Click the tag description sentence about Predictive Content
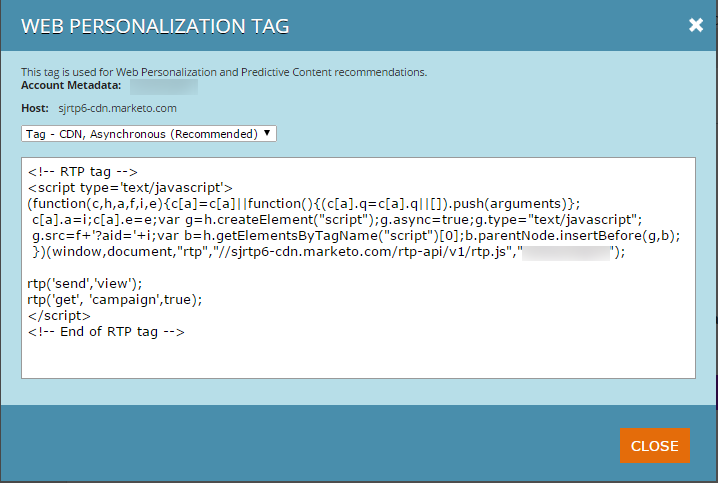This screenshot has height=483, width=718. [224, 72]
